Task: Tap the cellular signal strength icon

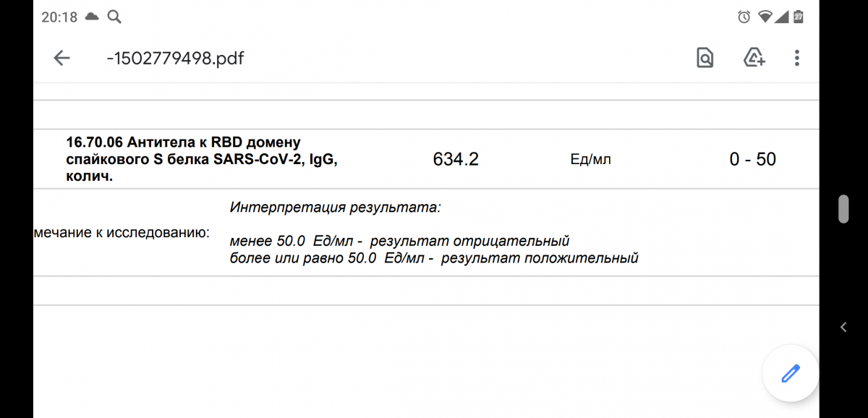Action: coord(781,17)
